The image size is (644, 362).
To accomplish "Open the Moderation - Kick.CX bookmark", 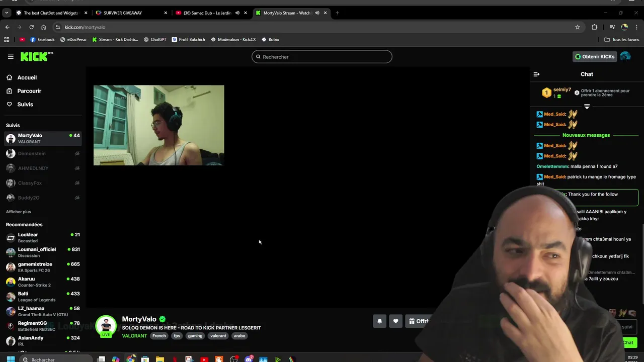I will 233,39.
